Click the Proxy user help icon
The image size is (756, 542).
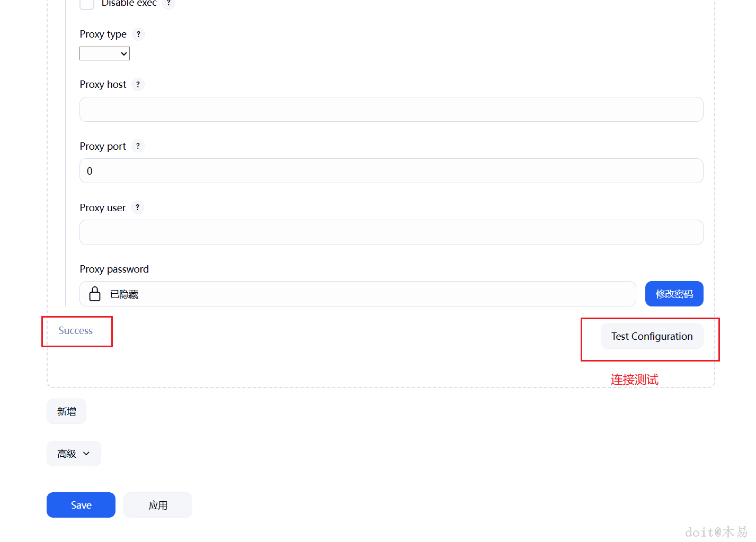tap(137, 207)
